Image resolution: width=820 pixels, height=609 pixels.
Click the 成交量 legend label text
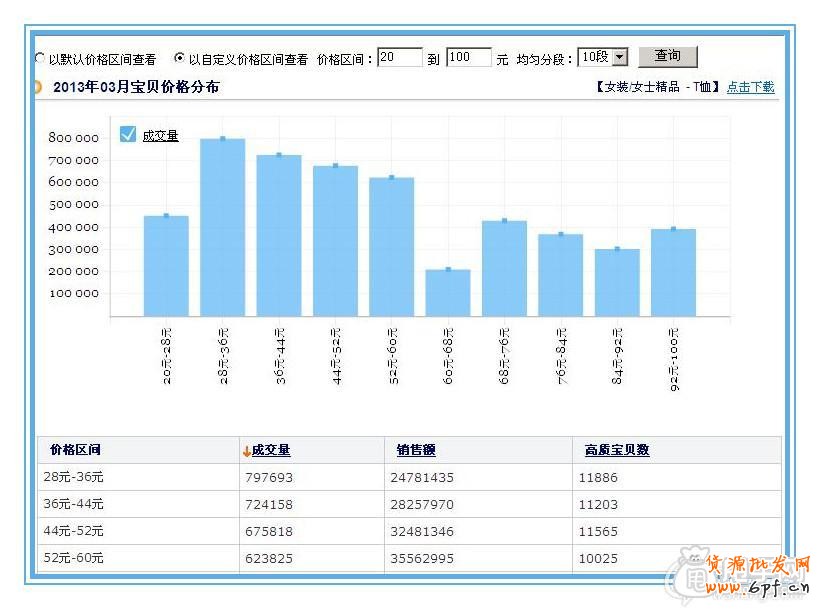(160, 136)
